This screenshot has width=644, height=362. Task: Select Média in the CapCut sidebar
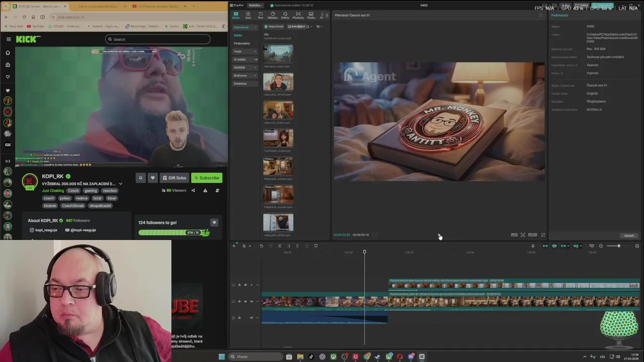point(238,35)
